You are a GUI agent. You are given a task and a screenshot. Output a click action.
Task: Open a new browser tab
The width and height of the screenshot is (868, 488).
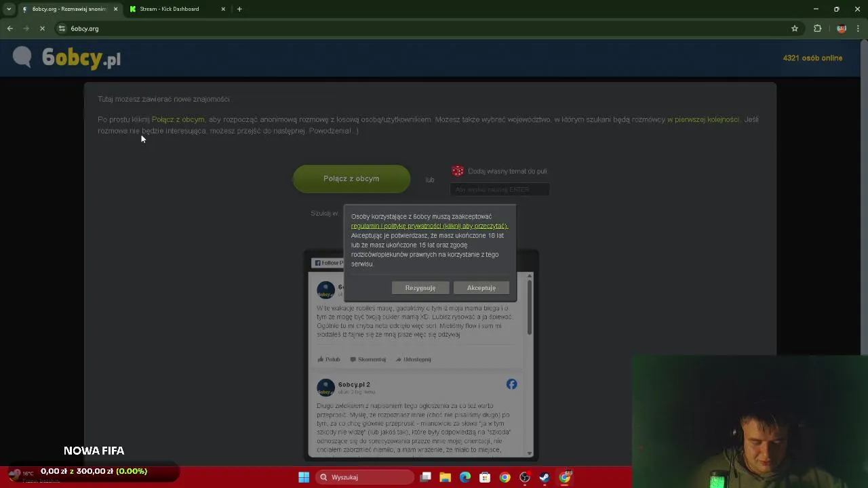coord(239,9)
